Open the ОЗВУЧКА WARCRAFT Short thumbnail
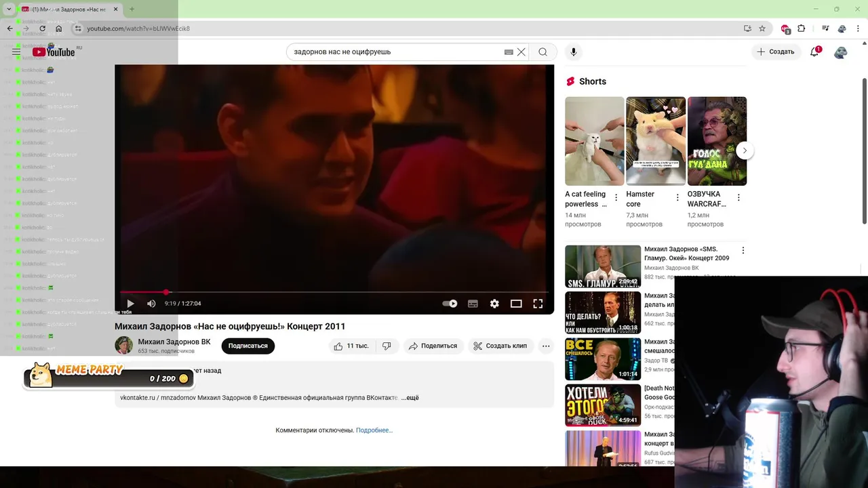This screenshot has width=868, height=488. coord(717,141)
